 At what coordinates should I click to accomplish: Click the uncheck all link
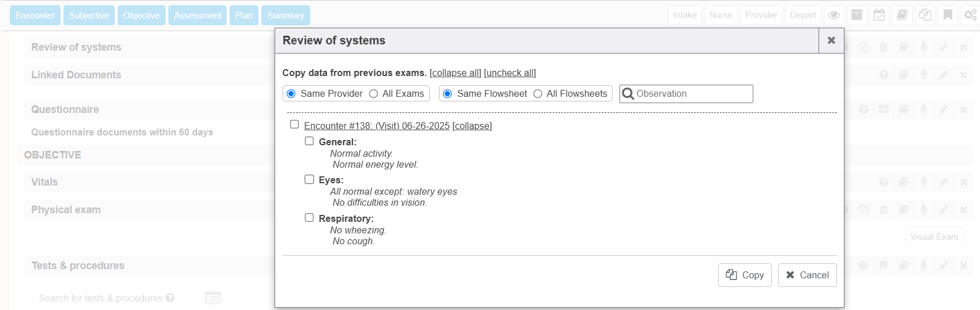(509, 73)
